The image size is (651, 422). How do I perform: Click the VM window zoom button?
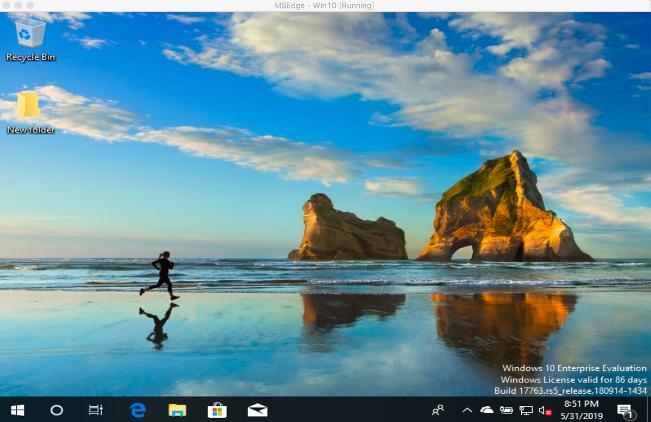tap(31, 5)
